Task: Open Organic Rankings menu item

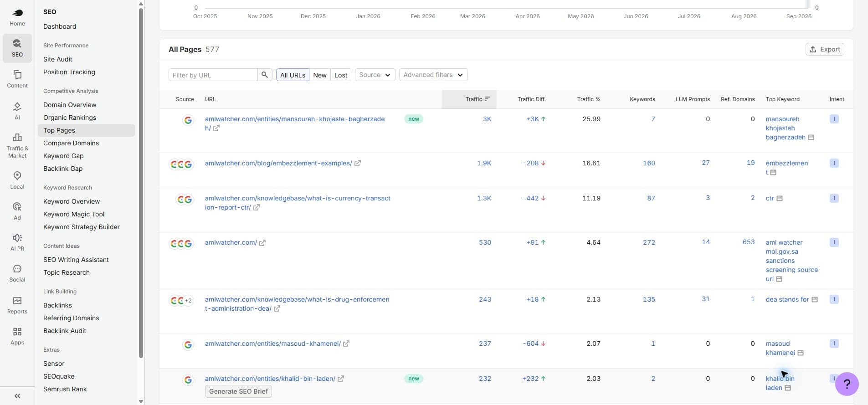Action: [x=70, y=118]
